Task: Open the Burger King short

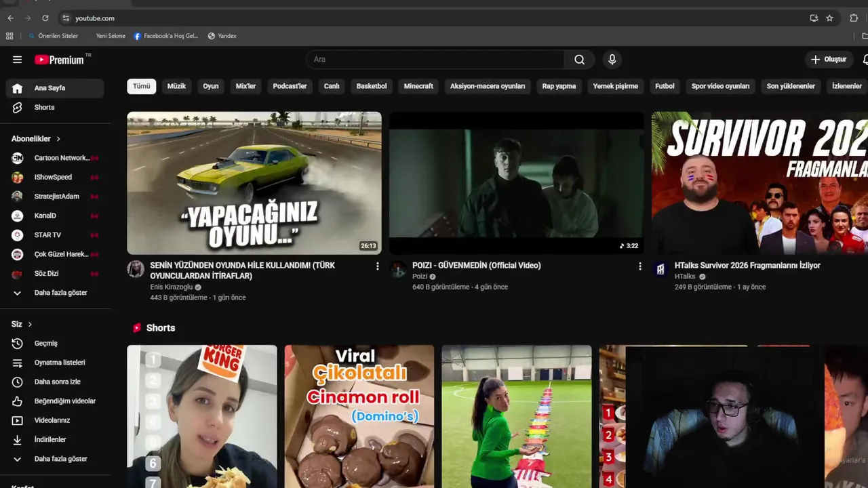Action: (x=202, y=417)
